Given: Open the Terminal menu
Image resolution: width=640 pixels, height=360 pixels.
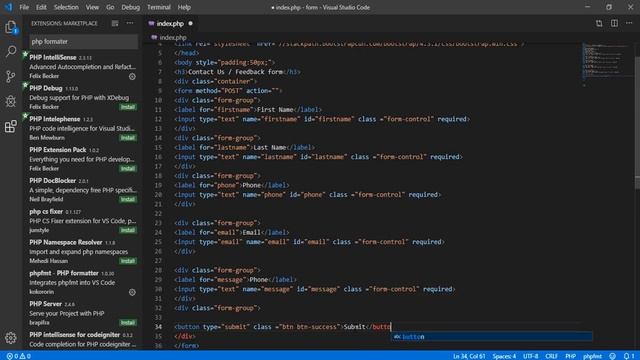Looking at the screenshot, I should click(159, 7).
